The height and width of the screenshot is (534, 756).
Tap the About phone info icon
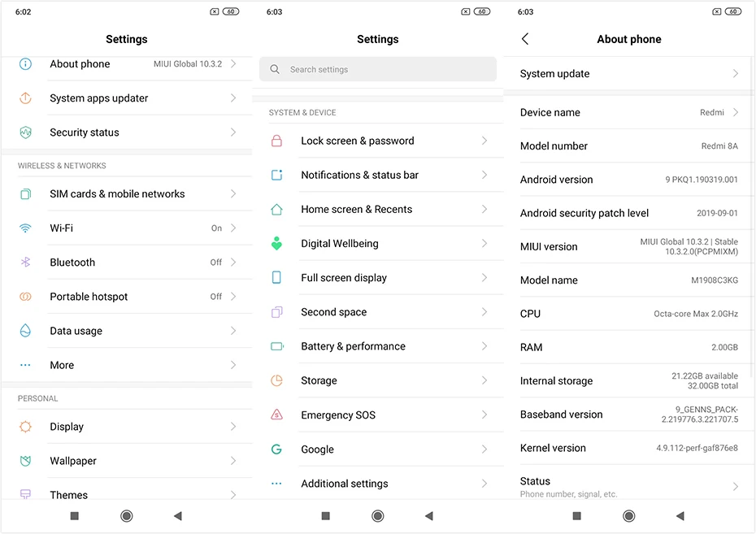pyautogui.click(x=25, y=63)
